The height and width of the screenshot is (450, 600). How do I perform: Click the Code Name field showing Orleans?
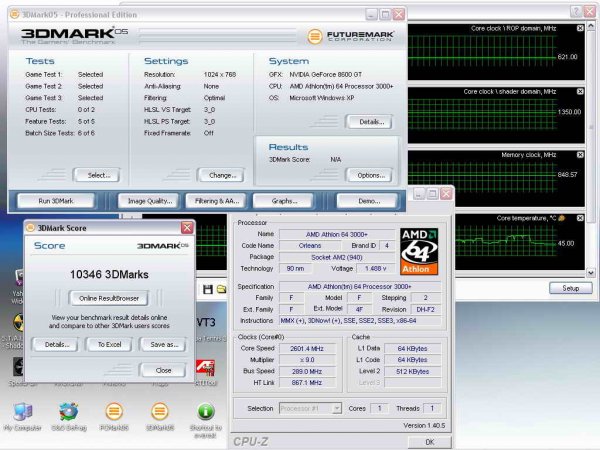(310, 245)
